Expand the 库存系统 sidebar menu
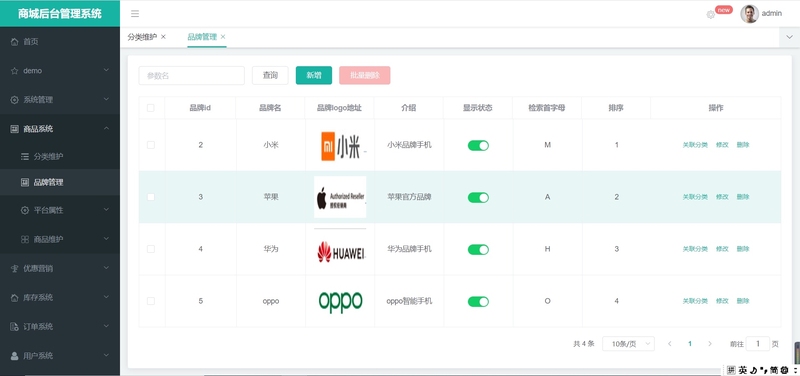 pos(106,296)
